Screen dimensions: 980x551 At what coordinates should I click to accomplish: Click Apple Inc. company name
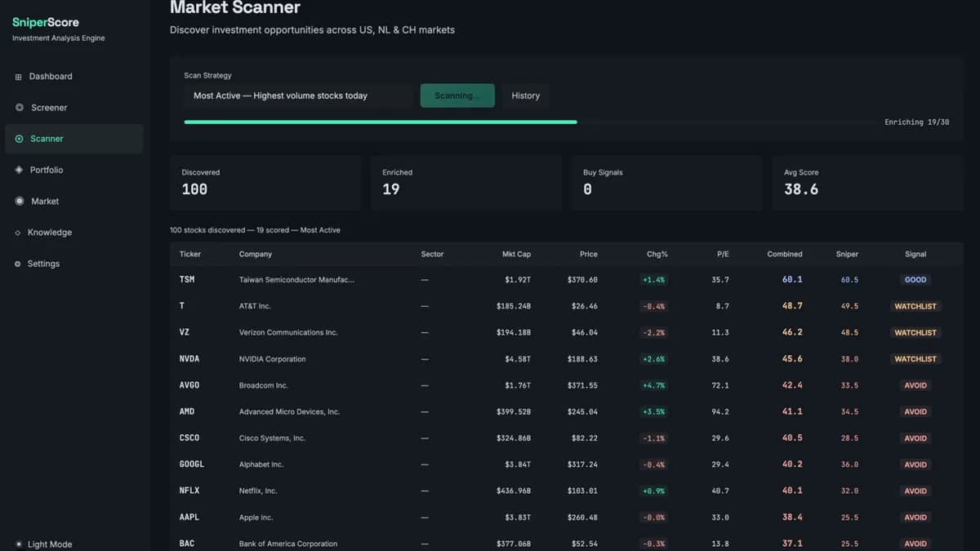(256, 518)
